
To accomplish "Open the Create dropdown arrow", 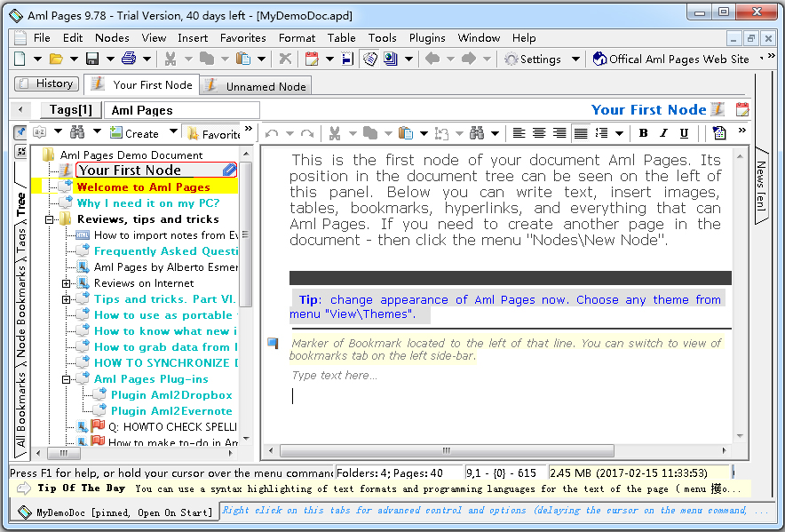I will (173, 131).
